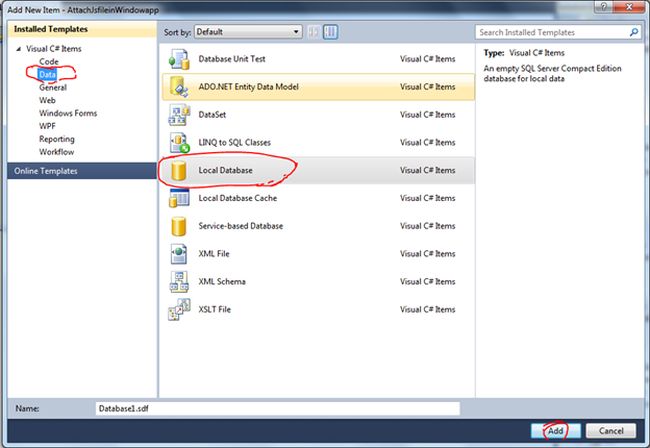Click the XSLT File template icon
Screen dimensions: 650x448
point(179,310)
